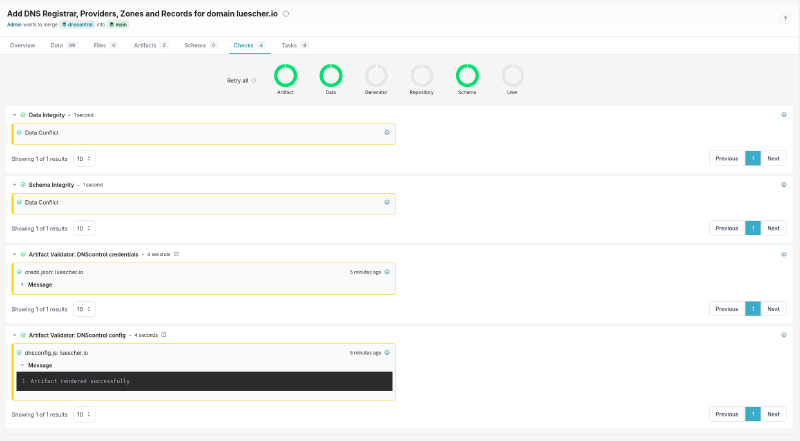Open the Files tab
800x441 pixels.
click(x=106, y=45)
